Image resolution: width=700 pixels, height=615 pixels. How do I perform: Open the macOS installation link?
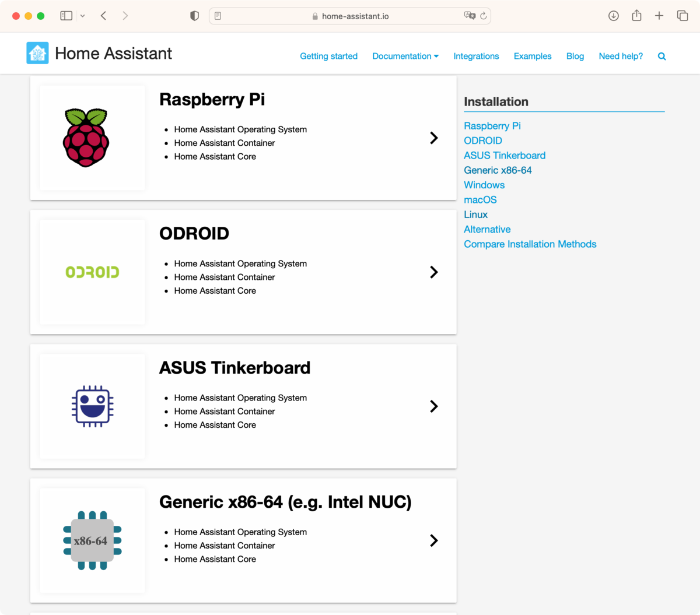point(480,200)
